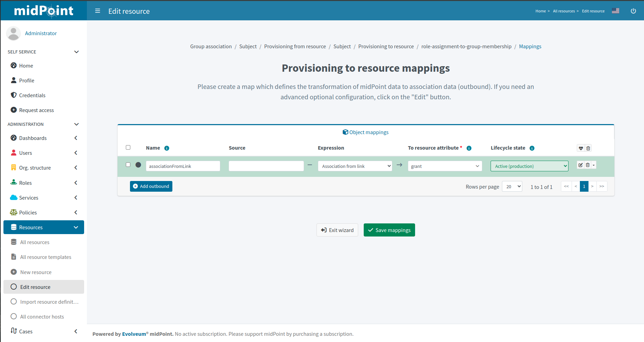Delete selected mappings using the header trash icon
The width and height of the screenshot is (644, 342).
click(x=588, y=148)
